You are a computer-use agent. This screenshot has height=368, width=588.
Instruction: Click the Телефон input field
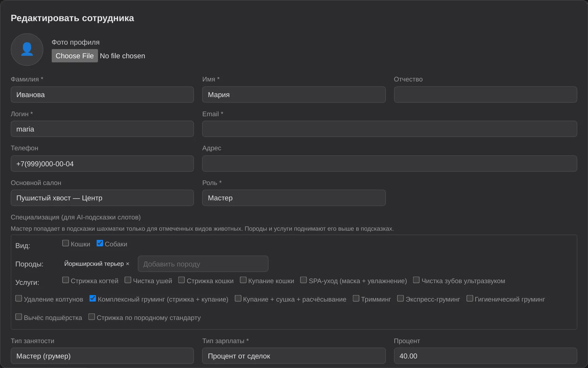[102, 164]
